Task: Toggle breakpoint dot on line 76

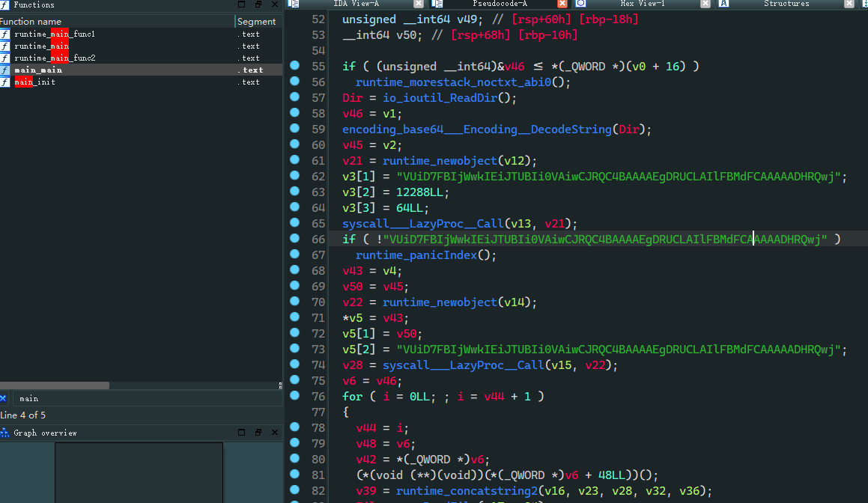Action: (x=294, y=395)
